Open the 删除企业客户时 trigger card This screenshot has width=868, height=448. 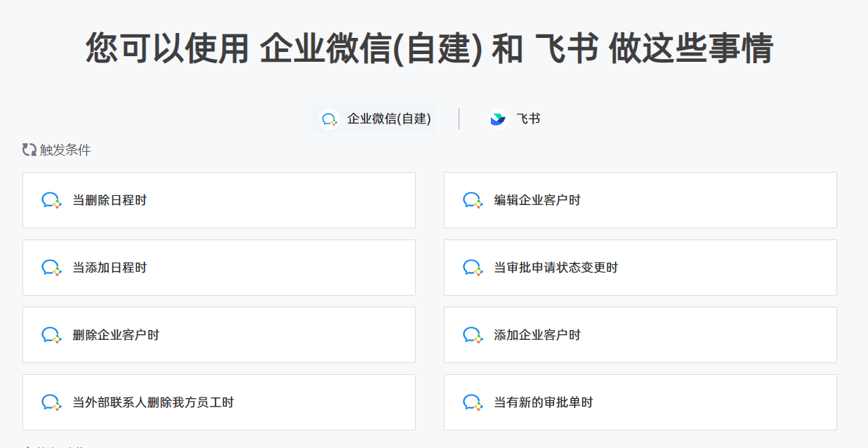pyautogui.click(x=219, y=335)
